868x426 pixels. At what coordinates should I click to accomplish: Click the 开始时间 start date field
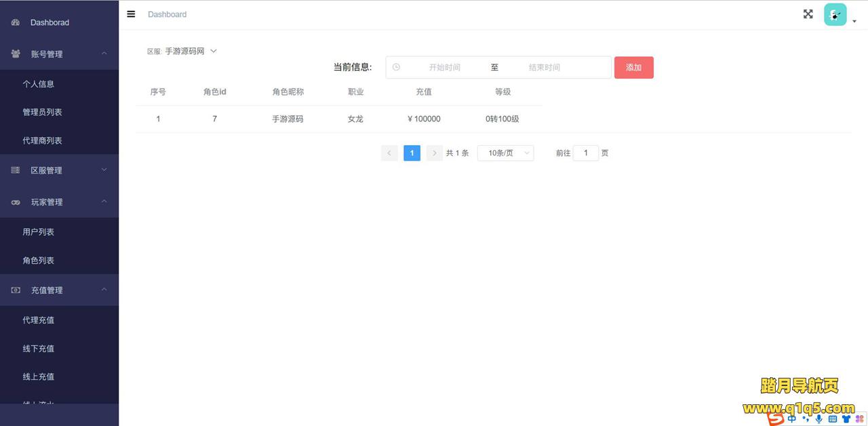click(444, 67)
